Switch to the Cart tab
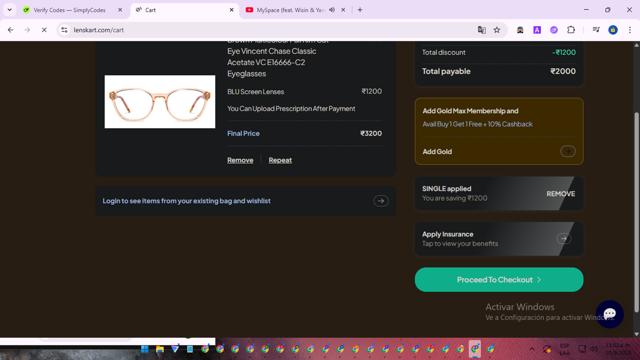 (184, 10)
